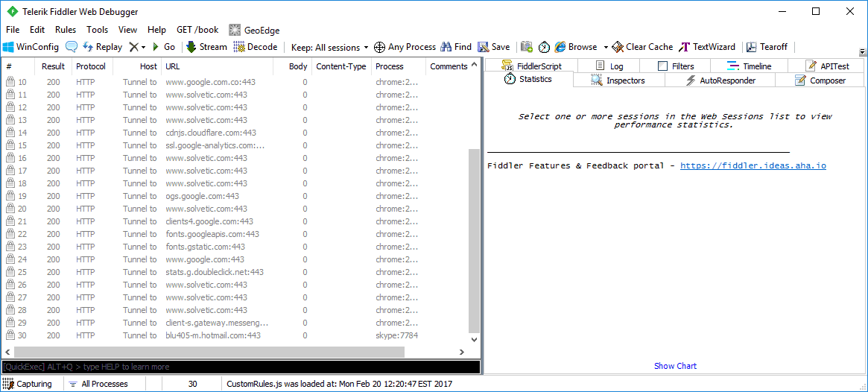Toggle Capturing in the status bar
The image size is (868, 392).
(x=28, y=384)
